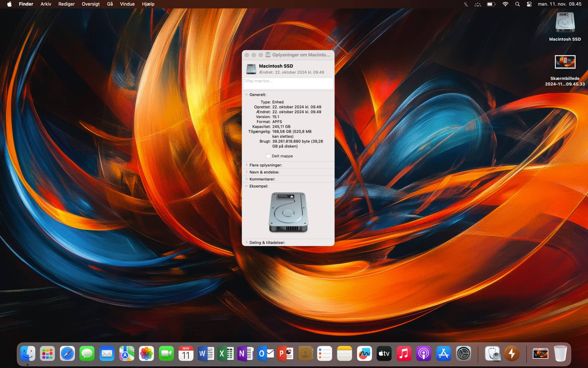
Task: Click the menu bar date and time
Action: [559, 4]
